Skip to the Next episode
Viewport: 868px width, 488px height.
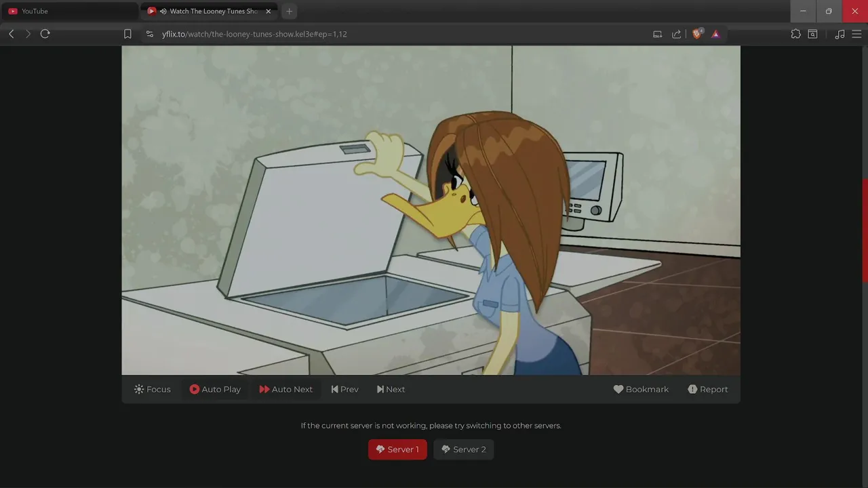[391, 389]
